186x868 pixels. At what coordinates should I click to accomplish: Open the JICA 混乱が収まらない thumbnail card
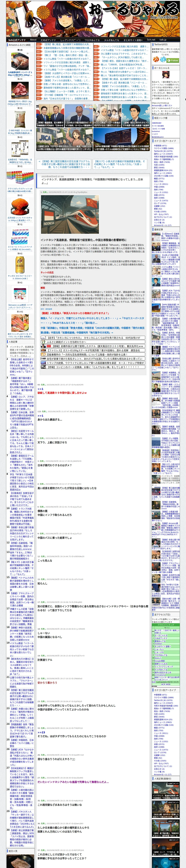click(x=64, y=139)
